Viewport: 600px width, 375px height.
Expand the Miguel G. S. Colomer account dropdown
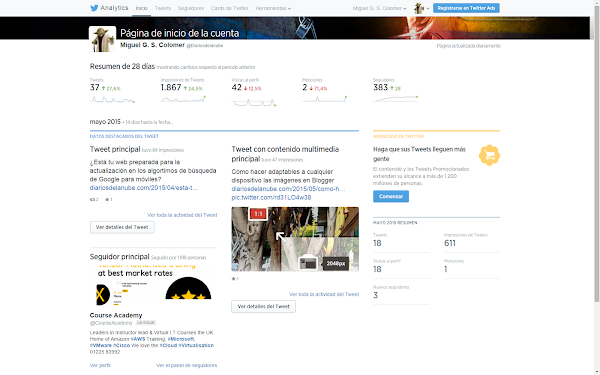tap(379, 8)
